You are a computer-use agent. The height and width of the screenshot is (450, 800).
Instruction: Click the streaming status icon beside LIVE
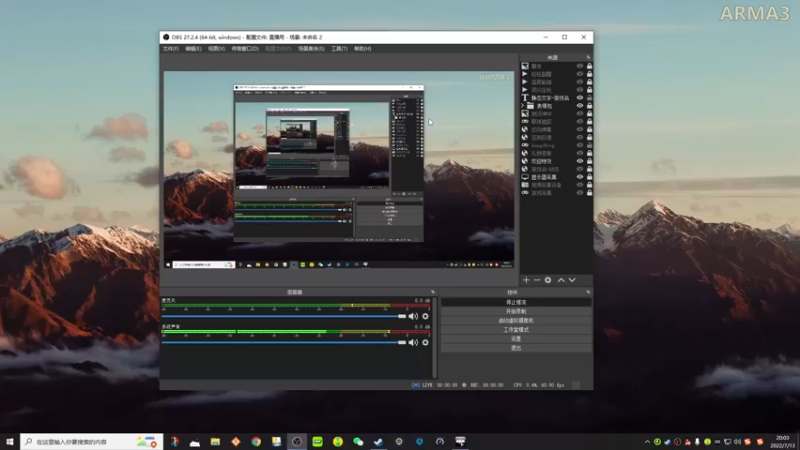[415, 385]
